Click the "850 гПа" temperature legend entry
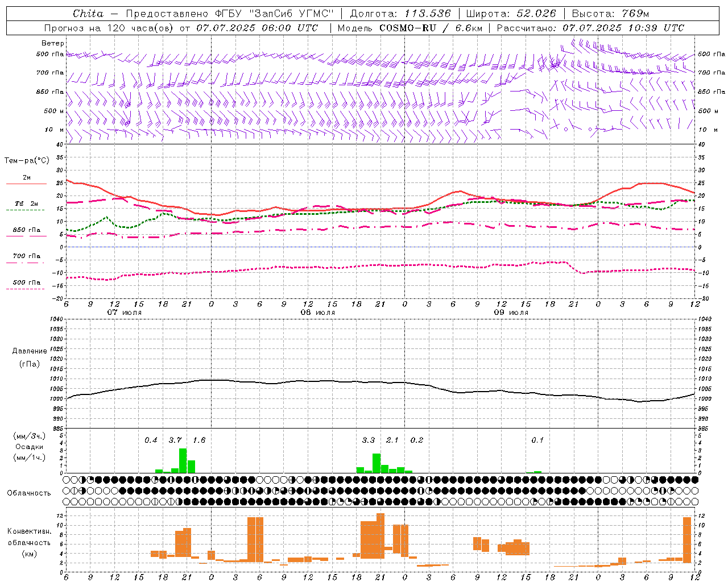 pyautogui.click(x=26, y=230)
